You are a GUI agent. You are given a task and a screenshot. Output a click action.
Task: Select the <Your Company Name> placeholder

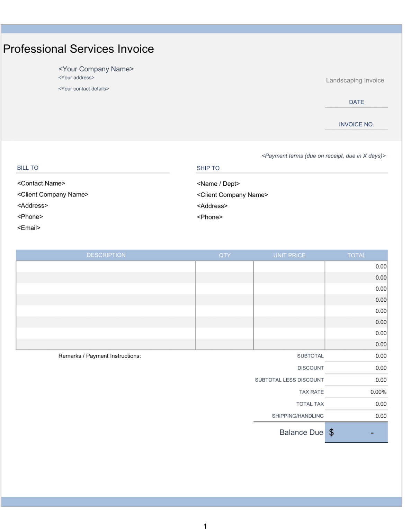[96, 69]
